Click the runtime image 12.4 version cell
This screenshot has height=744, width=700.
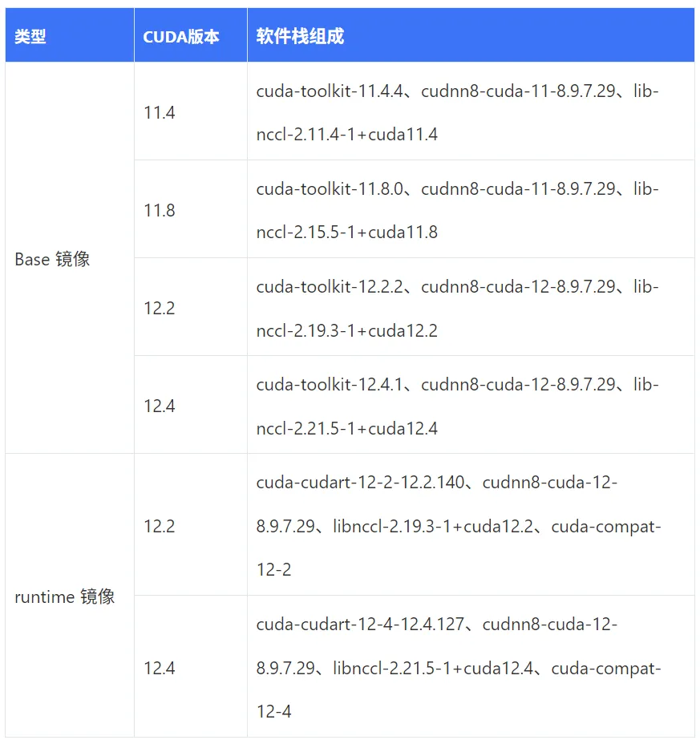tap(191, 667)
